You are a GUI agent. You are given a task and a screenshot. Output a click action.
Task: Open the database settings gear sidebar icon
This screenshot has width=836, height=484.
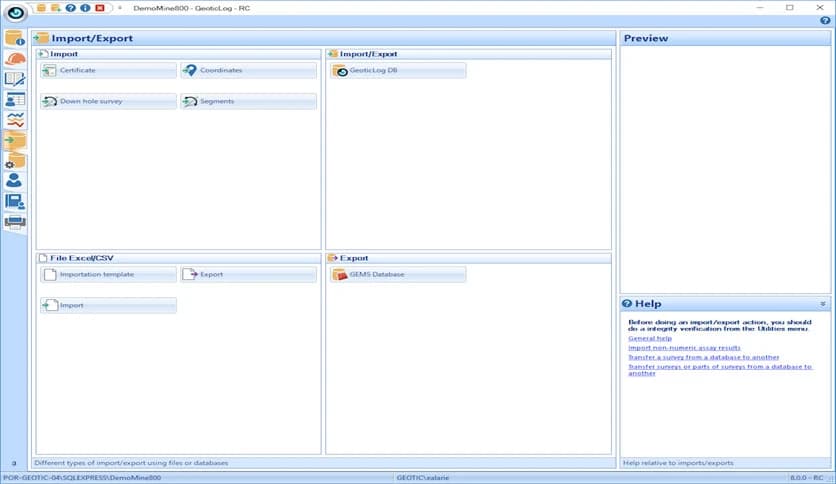pyautogui.click(x=15, y=161)
